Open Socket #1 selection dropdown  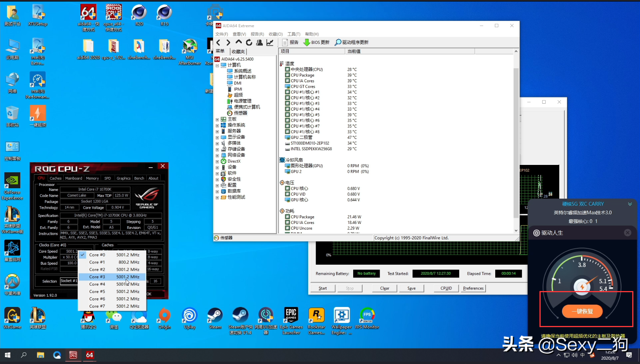click(69, 281)
